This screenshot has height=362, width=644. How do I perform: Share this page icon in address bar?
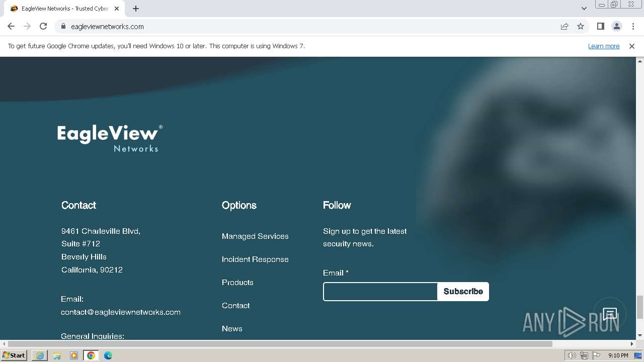(565, 26)
